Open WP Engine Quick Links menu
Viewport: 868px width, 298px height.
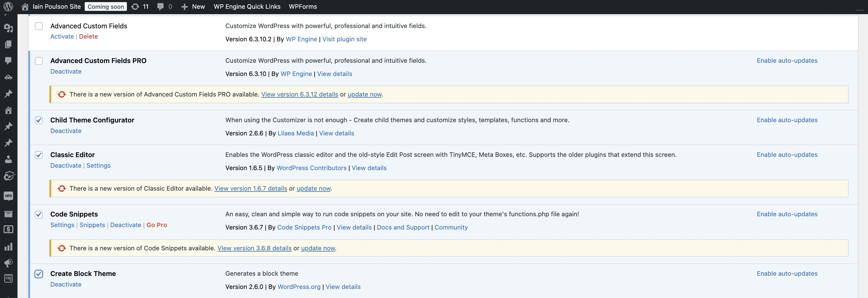(x=247, y=7)
